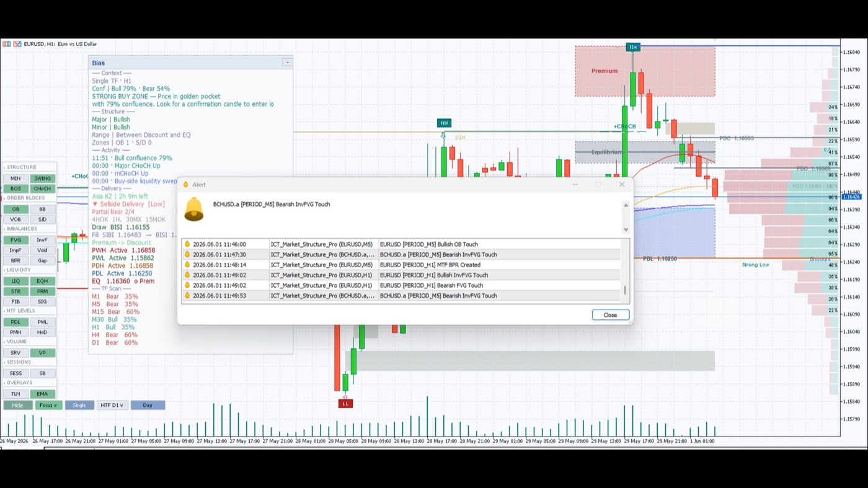Click the Day button
The image size is (868, 488).
148,406
